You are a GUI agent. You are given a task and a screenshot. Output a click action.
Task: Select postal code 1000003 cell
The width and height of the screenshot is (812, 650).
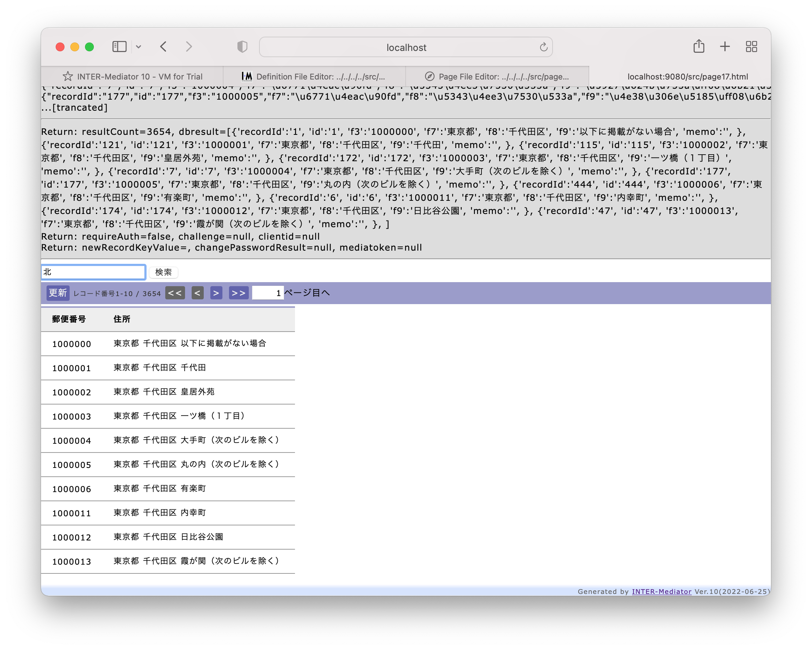[x=71, y=416]
